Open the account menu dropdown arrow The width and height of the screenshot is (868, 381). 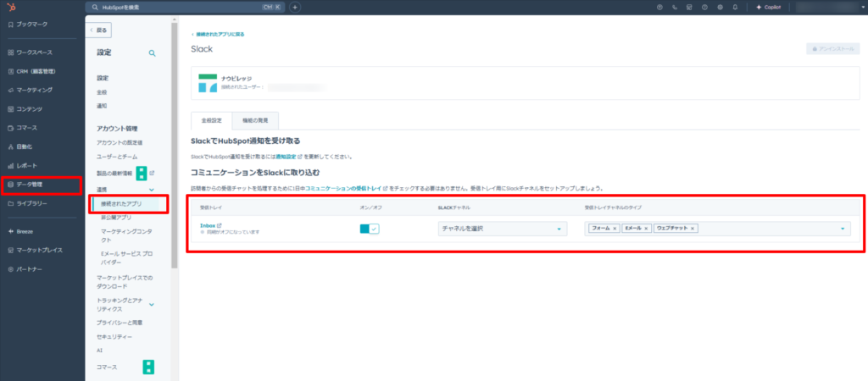864,7
